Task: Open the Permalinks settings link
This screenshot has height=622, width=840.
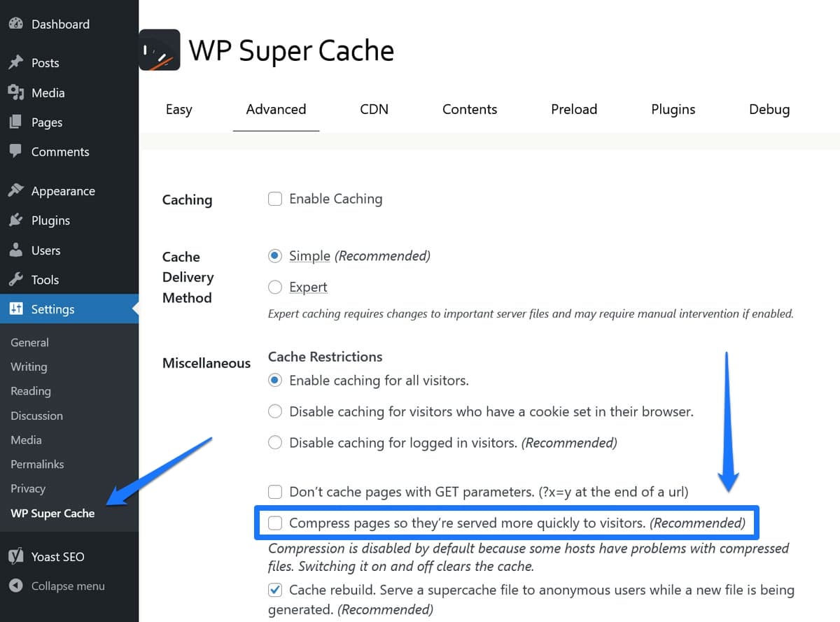Action: [x=37, y=464]
